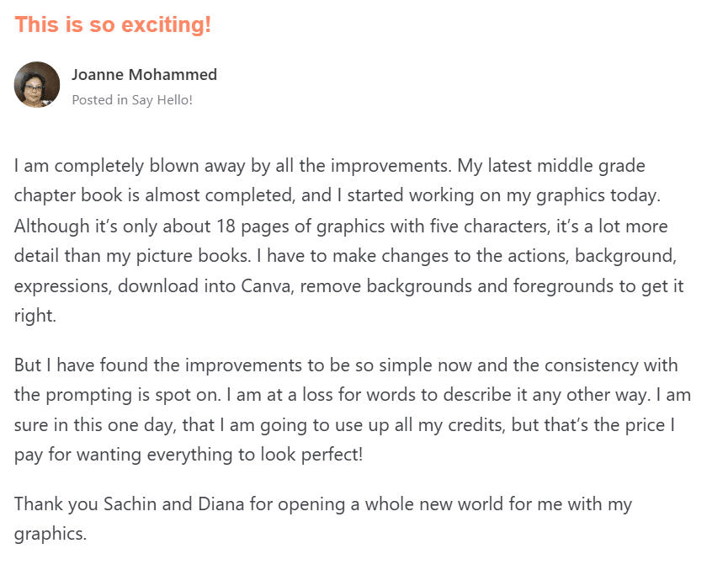Click the word "Canva" in the post
Screen dimensions: 728x570
pos(266,285)
